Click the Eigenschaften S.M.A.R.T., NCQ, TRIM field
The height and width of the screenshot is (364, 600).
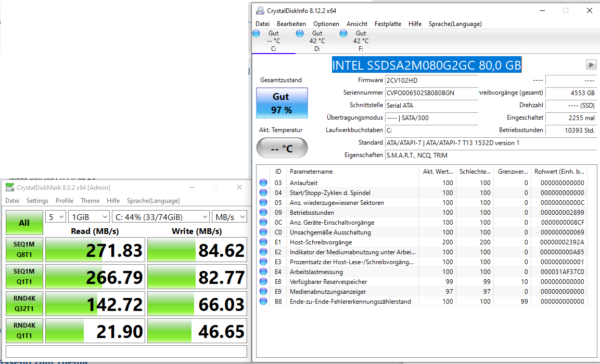click(x=491, y=155)
